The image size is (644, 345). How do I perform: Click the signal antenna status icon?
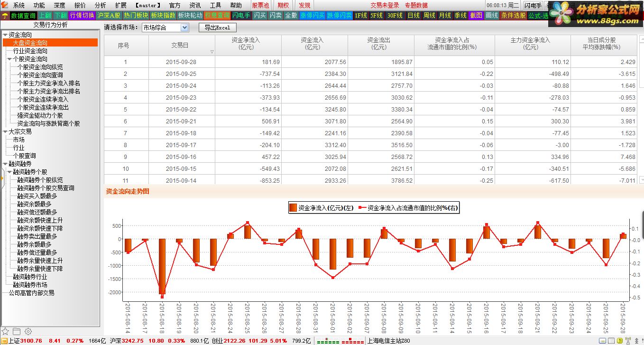[628, 341]
